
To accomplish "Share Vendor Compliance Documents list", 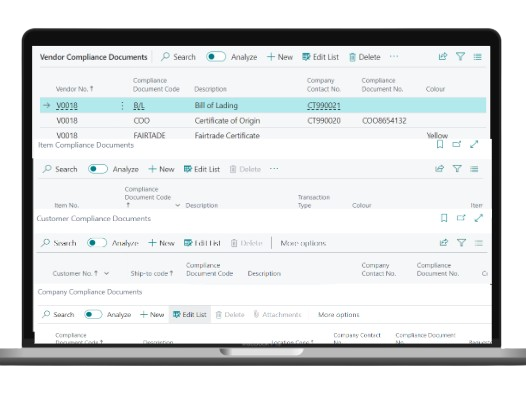I will point(443,57).
